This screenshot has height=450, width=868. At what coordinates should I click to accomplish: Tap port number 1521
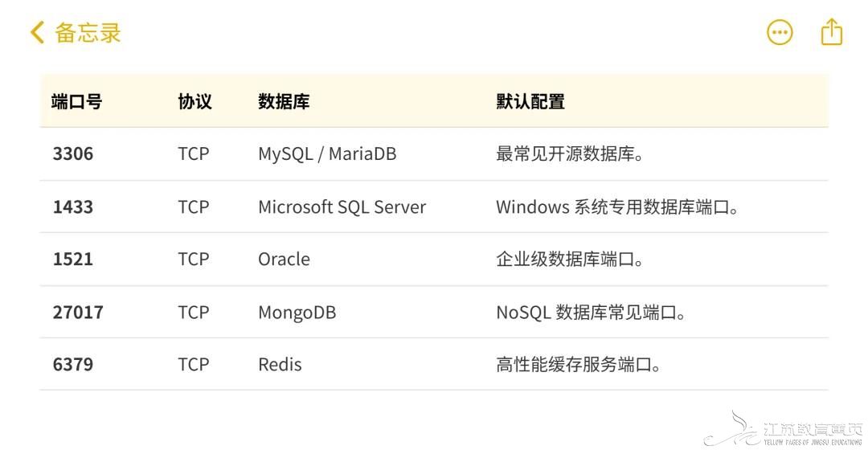click(x=73, y=260)
